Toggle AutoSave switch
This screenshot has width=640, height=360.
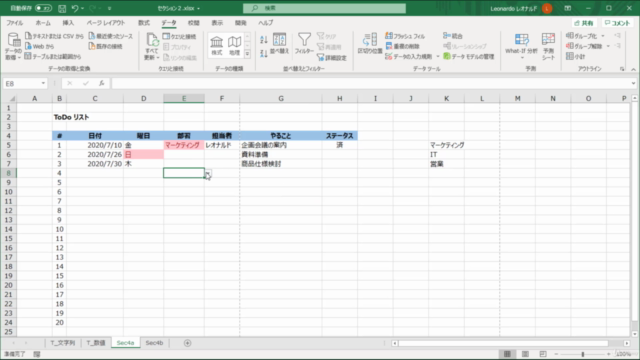pyautogui.click(x=43, y=8)
